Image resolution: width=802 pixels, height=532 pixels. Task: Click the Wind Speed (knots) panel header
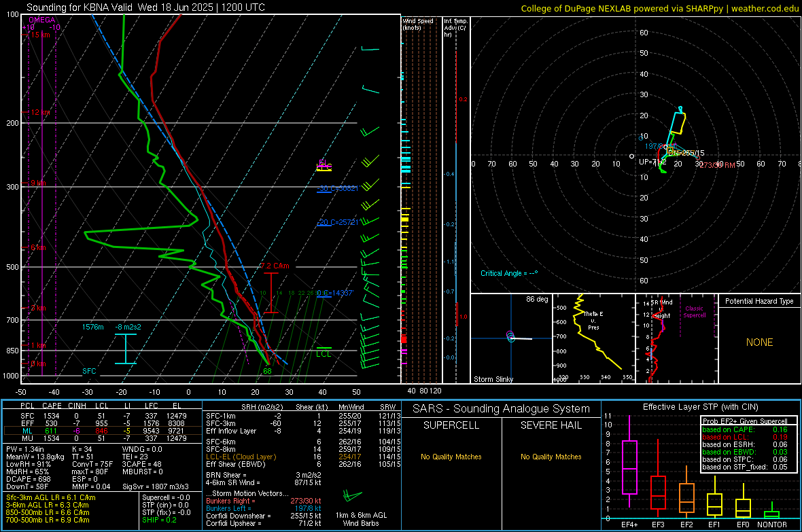click(x=418, y=24)
